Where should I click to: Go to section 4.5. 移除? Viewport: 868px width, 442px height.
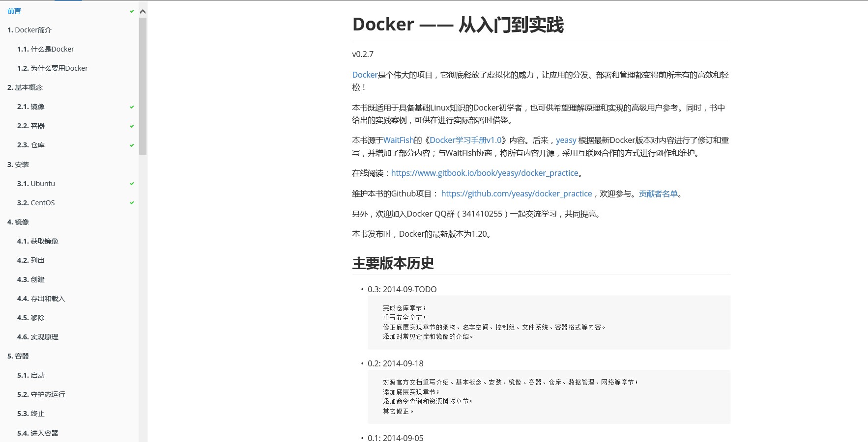(x=31, y=318)
